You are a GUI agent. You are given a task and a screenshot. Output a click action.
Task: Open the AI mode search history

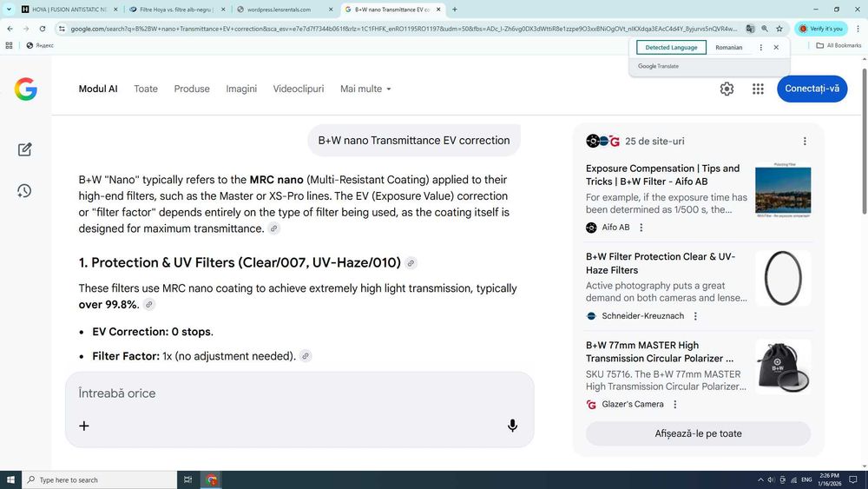[24, 191]
